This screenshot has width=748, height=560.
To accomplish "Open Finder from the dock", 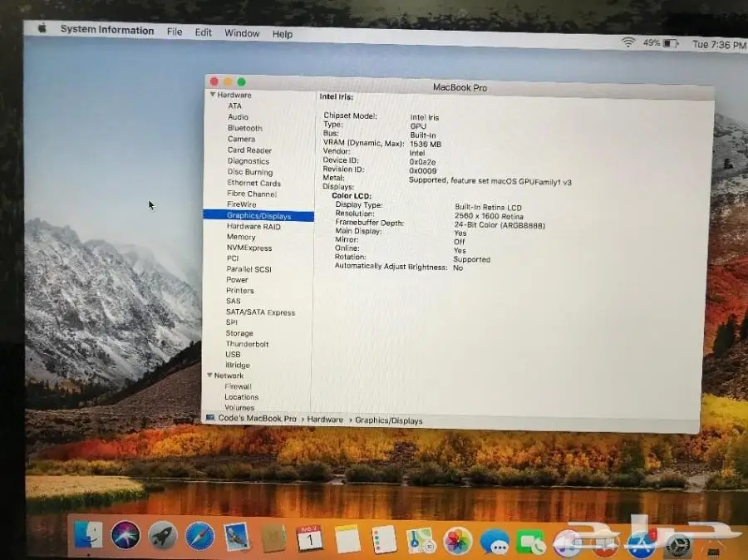I will (x=89, y=535).
